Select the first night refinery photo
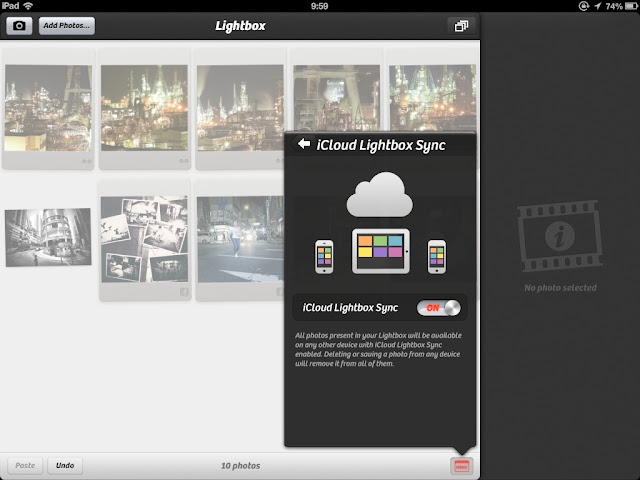 tap(48, 108)
